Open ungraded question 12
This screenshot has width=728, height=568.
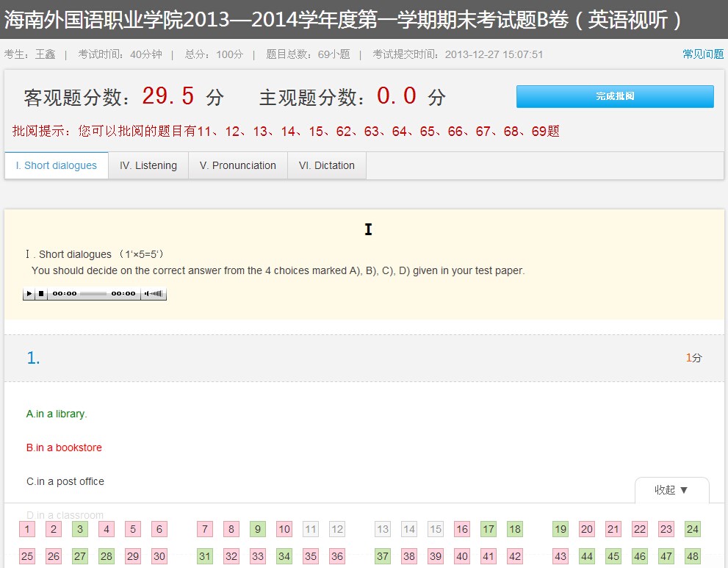click(337, 529)
